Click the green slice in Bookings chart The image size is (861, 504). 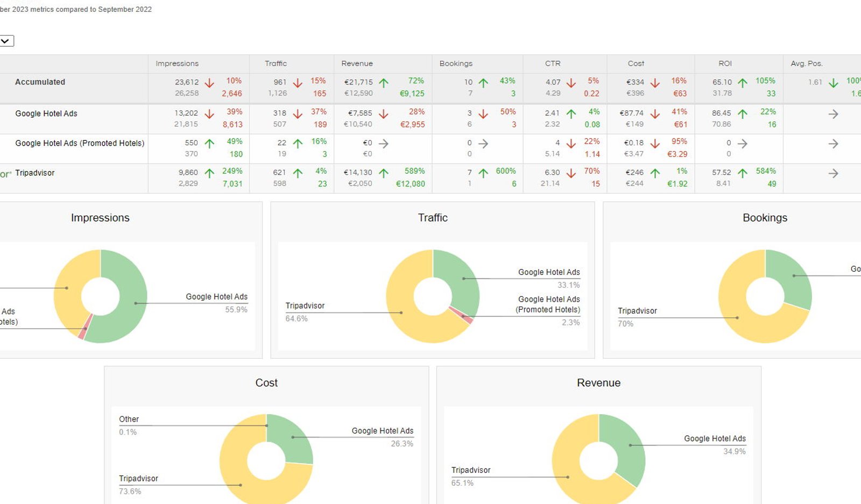tap(794, 275)
